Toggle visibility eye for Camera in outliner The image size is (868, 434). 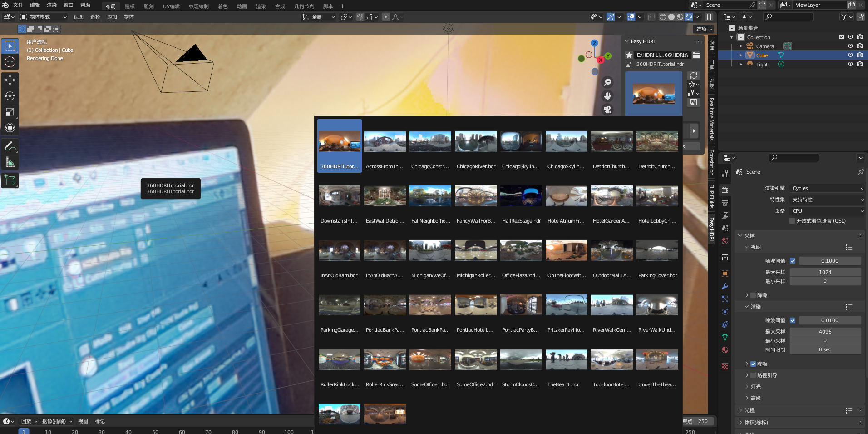850,46
